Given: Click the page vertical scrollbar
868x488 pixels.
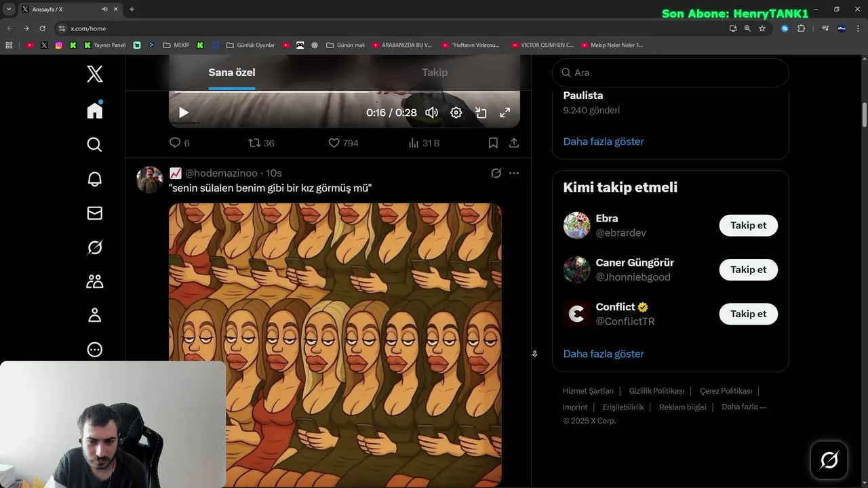Looking at the screenshot, I should [865, 115].
